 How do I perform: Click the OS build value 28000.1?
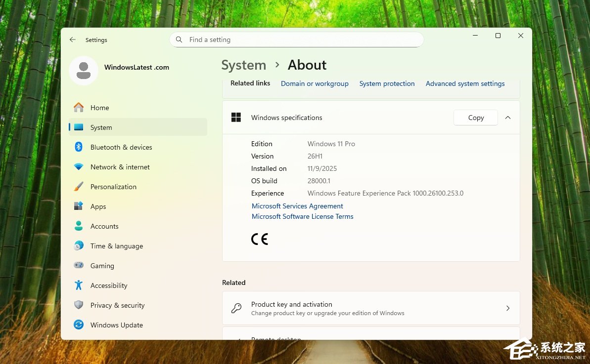[318, 181]
